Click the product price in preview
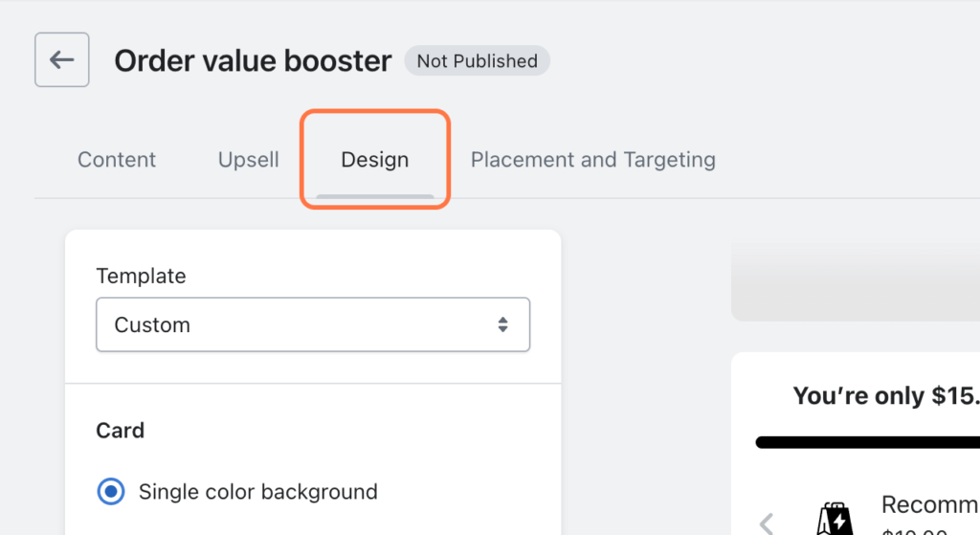 click(x=913, y=529)
